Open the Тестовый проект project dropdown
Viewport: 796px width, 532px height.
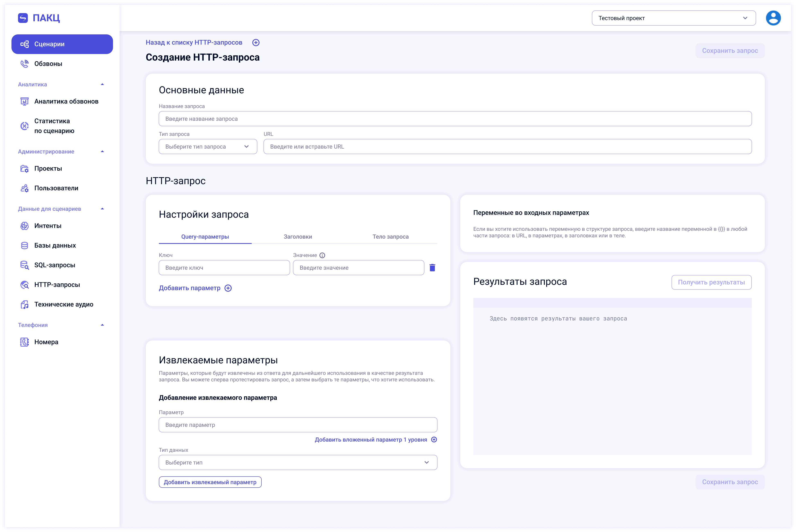point(673,18)
